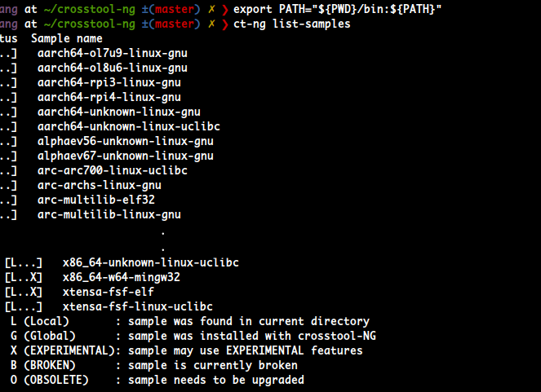Click the red prompt arrow before export

click(x=225, y=10)
